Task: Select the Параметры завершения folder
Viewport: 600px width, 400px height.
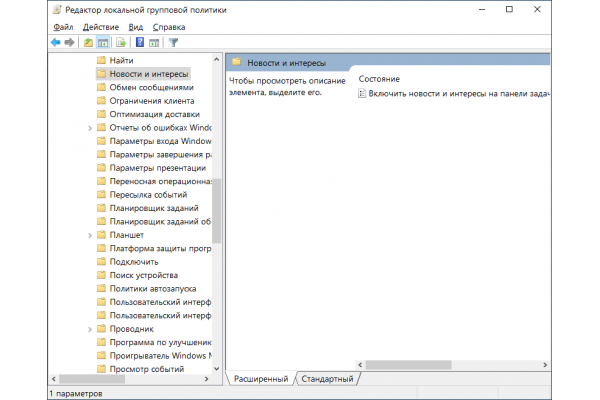Action: pyautogui.click(x=154, y=154)
